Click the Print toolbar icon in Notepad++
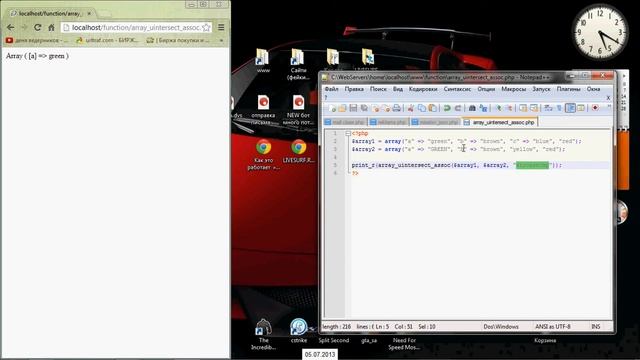Viewport: 640px width, 360px height. (396, 108)
